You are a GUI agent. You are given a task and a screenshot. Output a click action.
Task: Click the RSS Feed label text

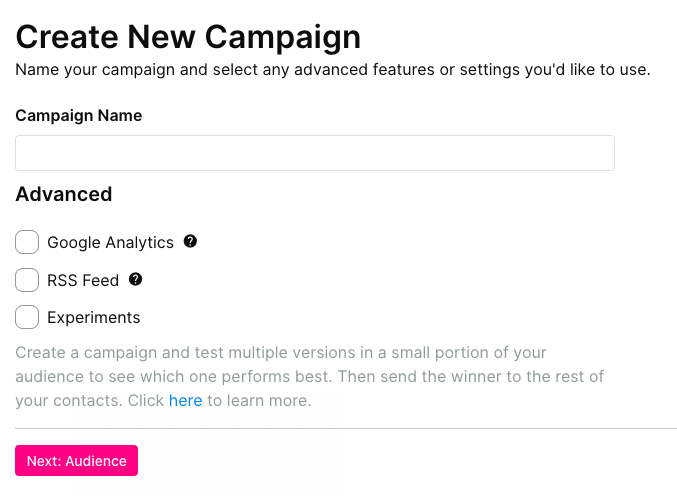tap(83, 280)
